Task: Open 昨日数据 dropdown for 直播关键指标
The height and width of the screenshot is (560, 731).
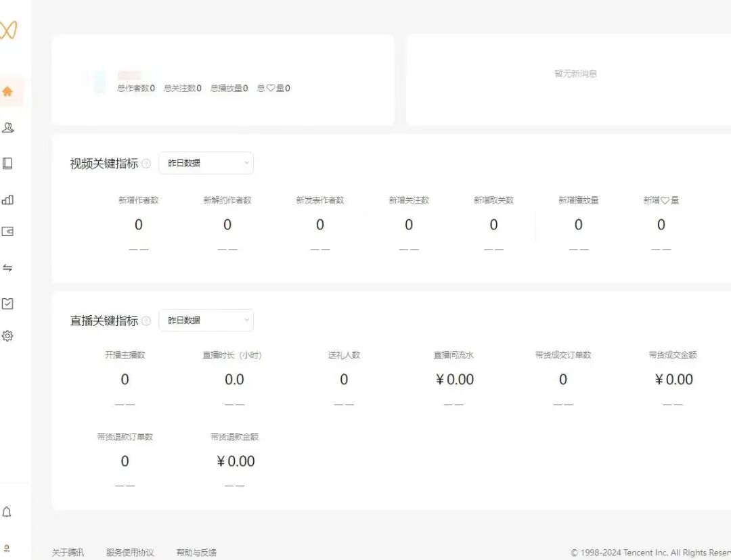Action: tap(206, 320)
